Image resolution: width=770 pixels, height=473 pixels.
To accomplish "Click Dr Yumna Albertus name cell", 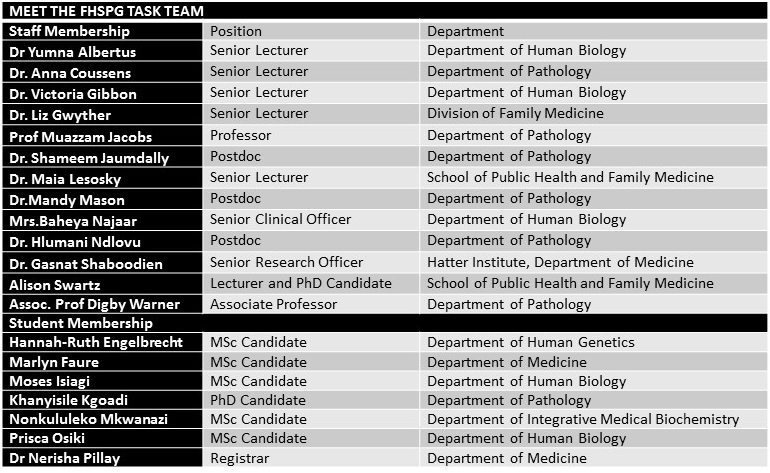I will pyautogui.click(x=72, y=52).
